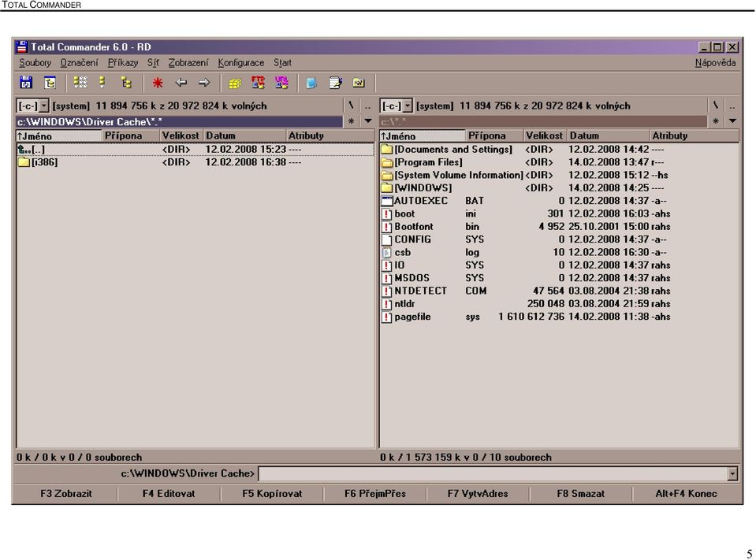The width and height of the screenshot is (756, 560).
Task: Click the i386 folder icon
Action: [x=24, y=162]
